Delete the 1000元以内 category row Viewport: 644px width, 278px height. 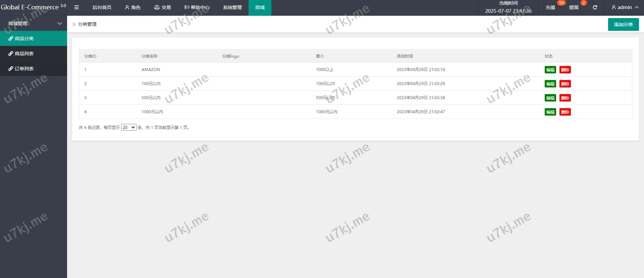coord(565,112)
